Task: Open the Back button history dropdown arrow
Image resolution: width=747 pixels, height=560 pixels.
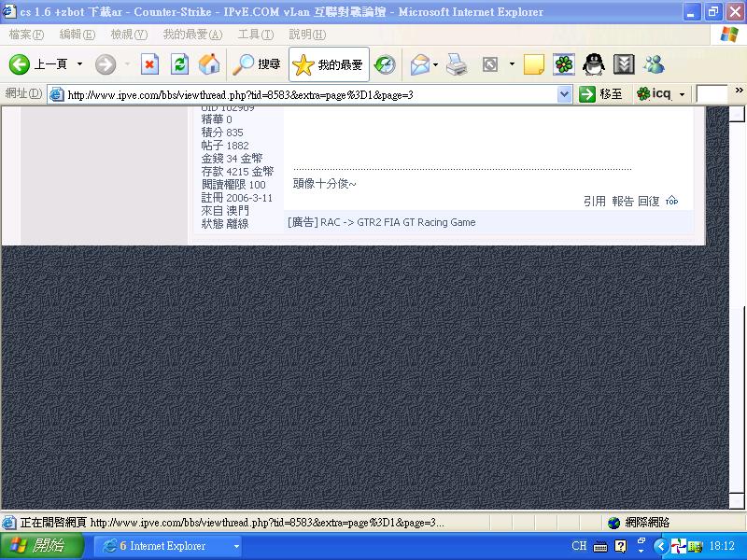Action: [79, 63]
